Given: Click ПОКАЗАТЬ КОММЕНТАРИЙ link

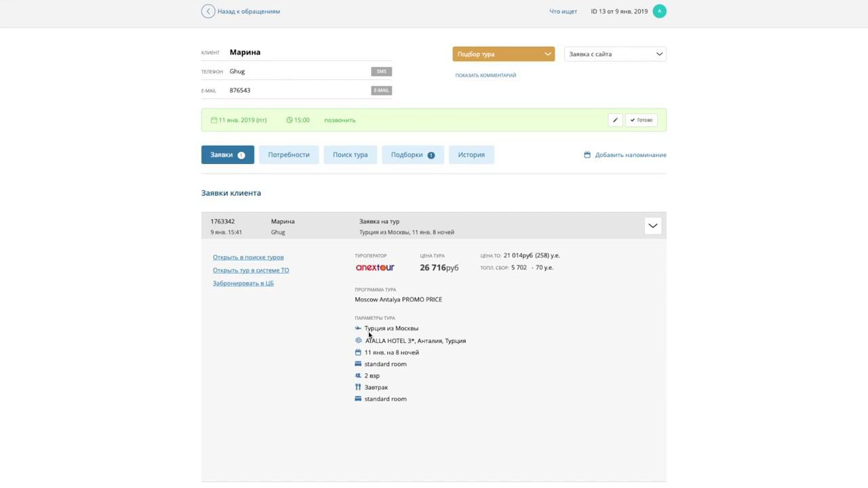Looking at the screenshot, I should point(486,75).
